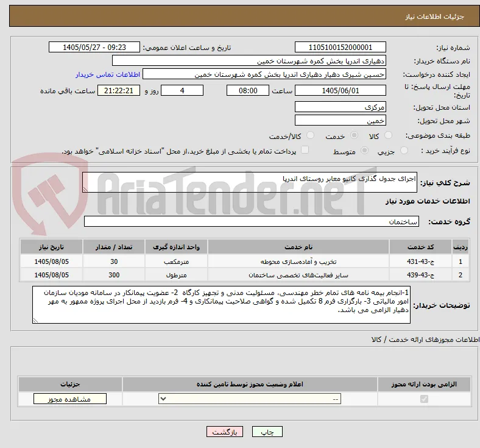The height and width of the screenshot is (448, 480).
Task: Click service code ج-43-431 cell
Action: (421, 261)
